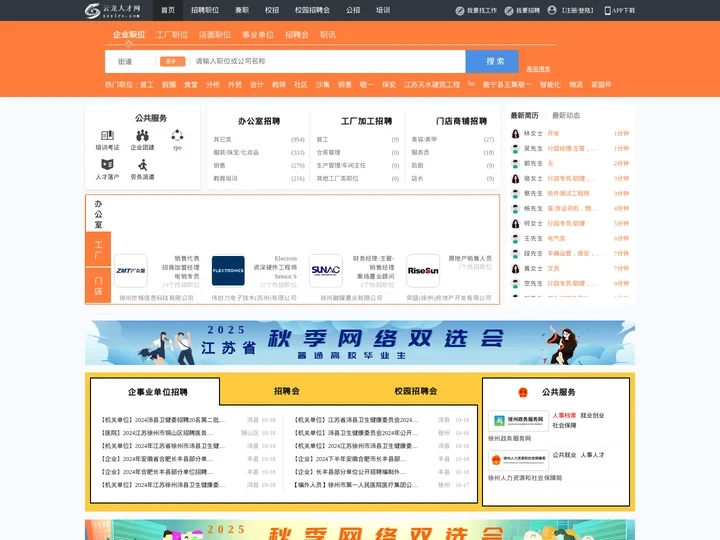Open 【编外人员】徐州市第一人民医院 notice

pyautogui.click(x=356, y=485)
